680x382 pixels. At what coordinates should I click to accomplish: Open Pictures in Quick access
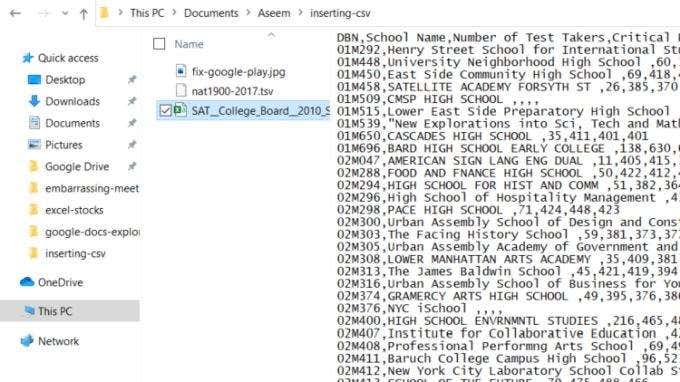click(64, 145)
